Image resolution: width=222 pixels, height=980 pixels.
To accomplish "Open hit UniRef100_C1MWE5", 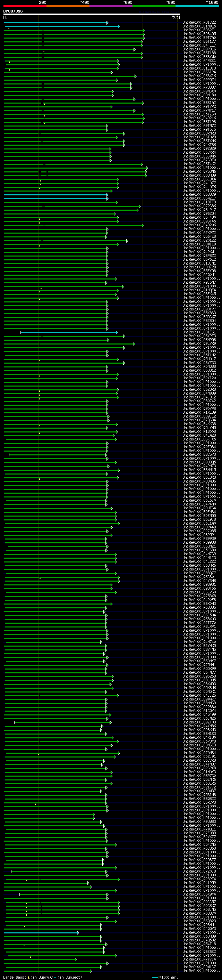I will 199,26.
